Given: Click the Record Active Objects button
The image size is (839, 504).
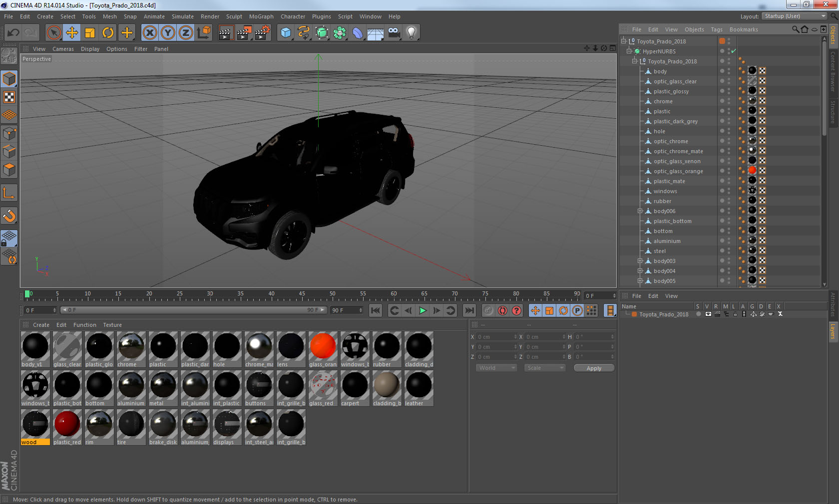Looking at the screenshot, I should [488, 310].
